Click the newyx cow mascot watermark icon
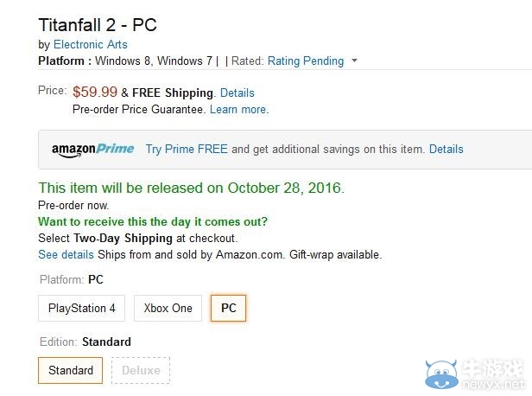Viewport: 532px width, 396px height. 442,374
